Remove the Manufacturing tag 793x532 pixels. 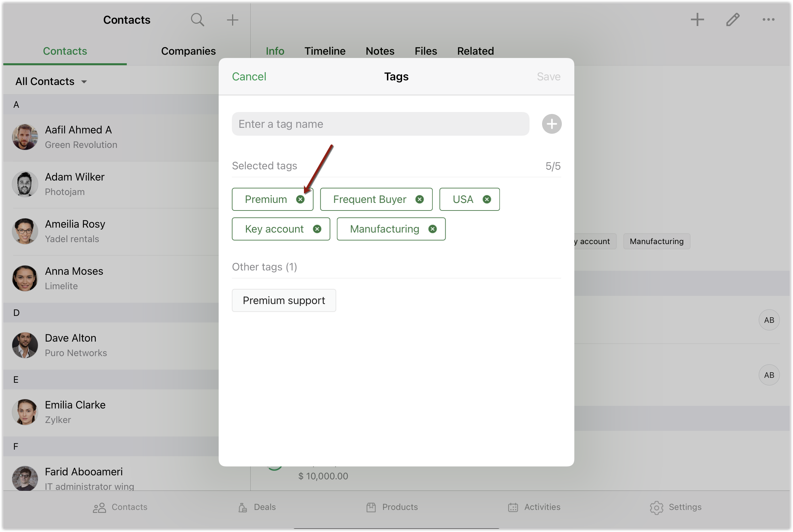point(432,229)
